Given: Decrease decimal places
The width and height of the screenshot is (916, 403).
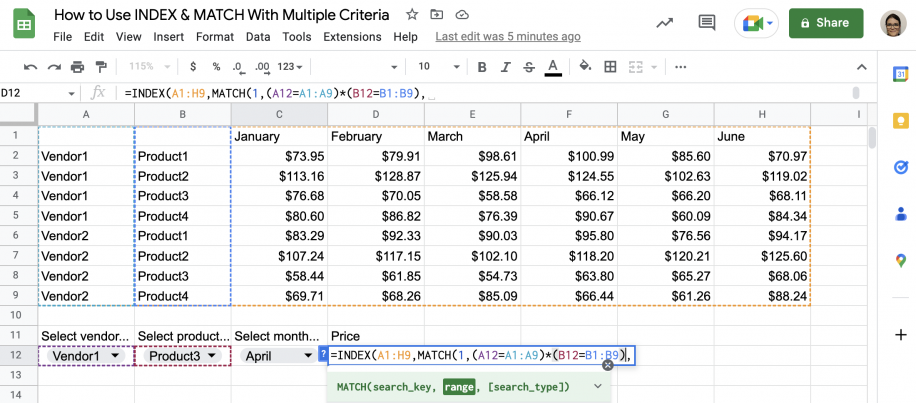Looking at the screenshot, I should coord(237,67).
